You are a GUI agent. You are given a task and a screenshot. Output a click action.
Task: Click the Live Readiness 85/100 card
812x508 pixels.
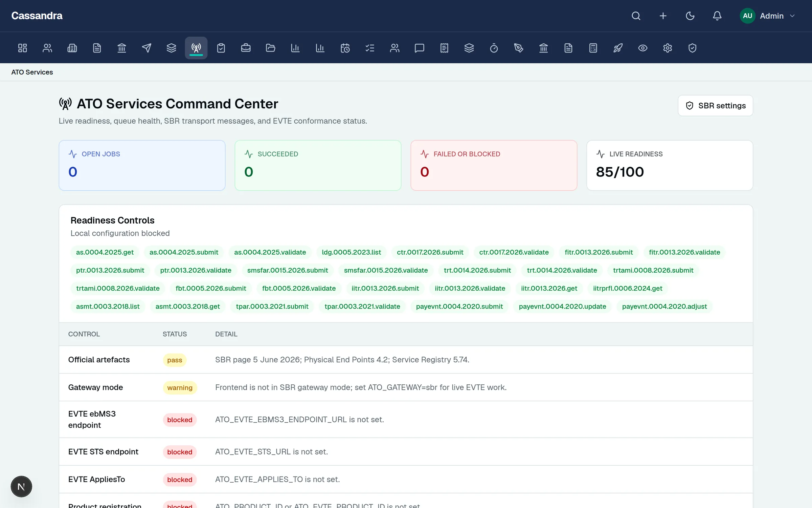670,166
